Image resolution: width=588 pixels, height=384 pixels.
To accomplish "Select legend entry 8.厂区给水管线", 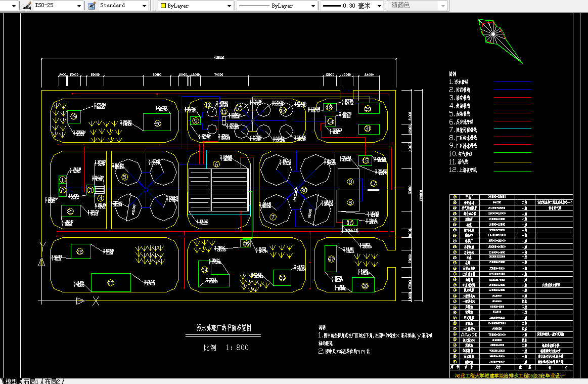I will tap(463, 138).
